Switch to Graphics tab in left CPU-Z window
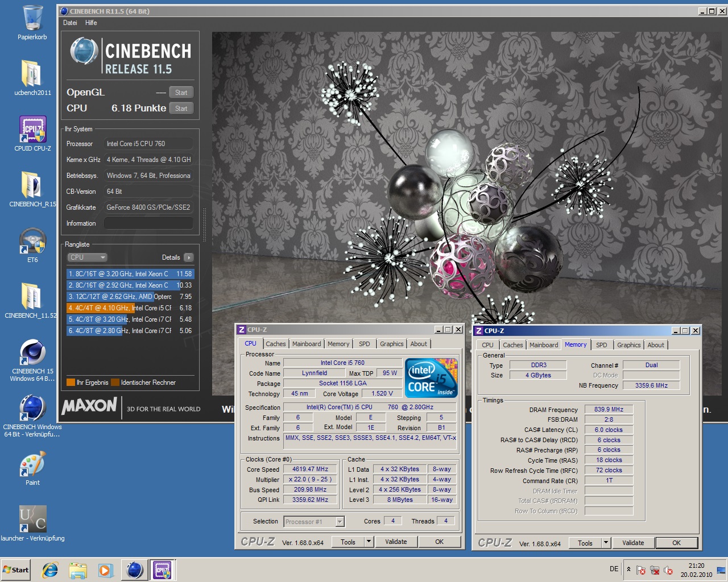Viewport: 728px width, 582px height. (392, 344)
